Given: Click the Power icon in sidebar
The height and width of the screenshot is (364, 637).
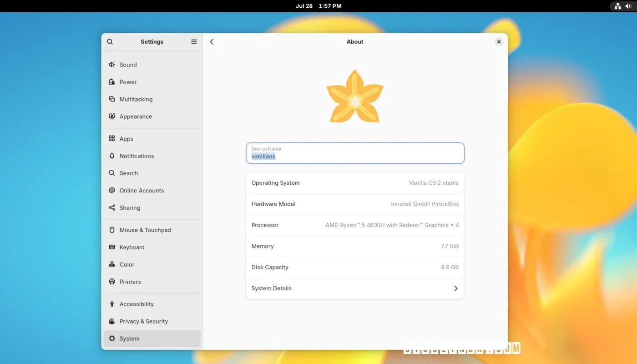Looking at the screenshot, I should [x=112, y=82].
